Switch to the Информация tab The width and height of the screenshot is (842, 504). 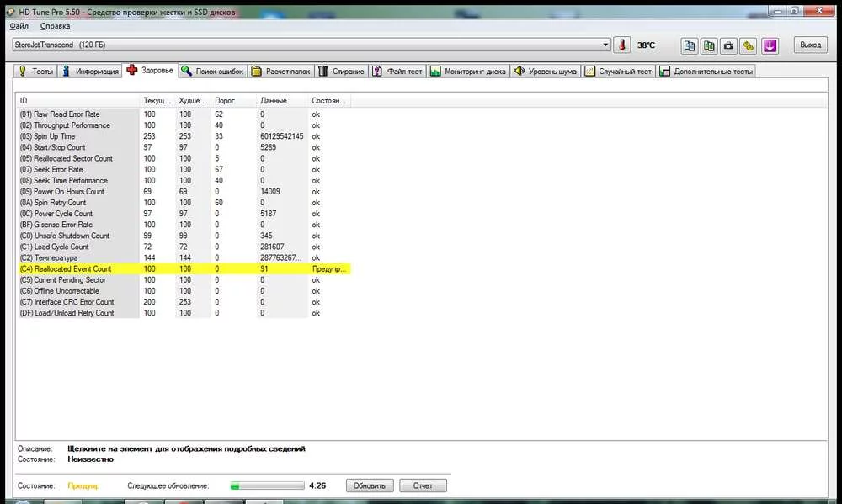(90, 72)
